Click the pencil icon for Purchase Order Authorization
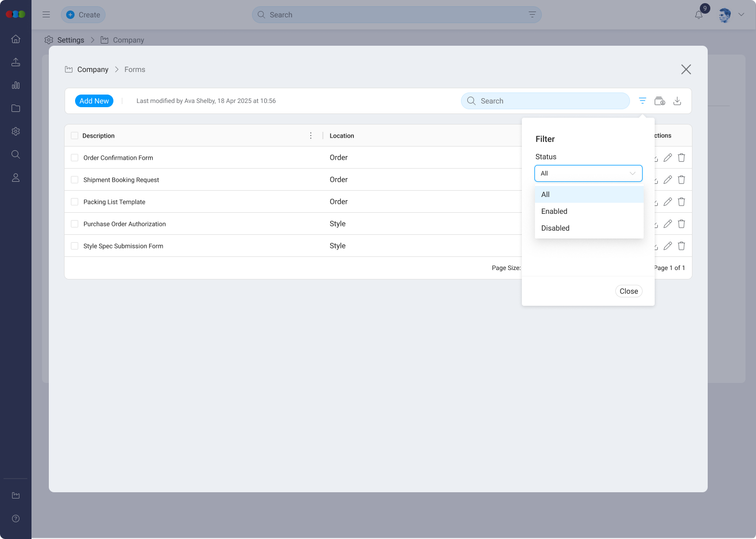This screenshot has height=539, width=756. click(x=667, y=224)
